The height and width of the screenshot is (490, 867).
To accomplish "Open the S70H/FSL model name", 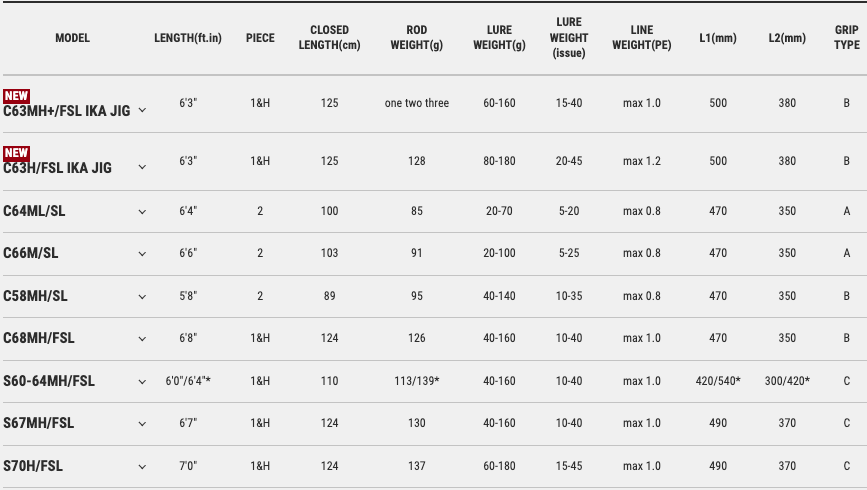I will [x=33, y=466].
